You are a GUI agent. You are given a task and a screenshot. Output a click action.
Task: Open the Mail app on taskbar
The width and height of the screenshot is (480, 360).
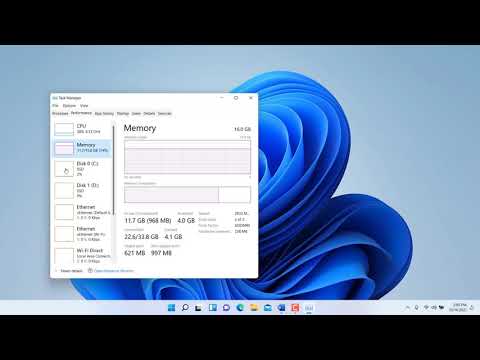coord(267,308)
